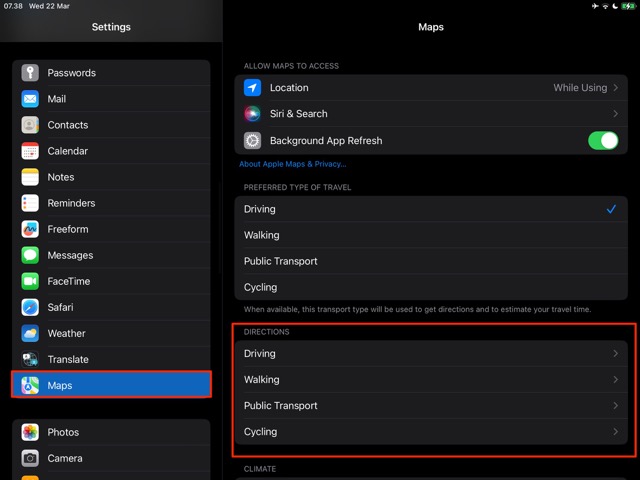The image size is (640, 480).
Task: Open Location access options
Action: point(430,88)
